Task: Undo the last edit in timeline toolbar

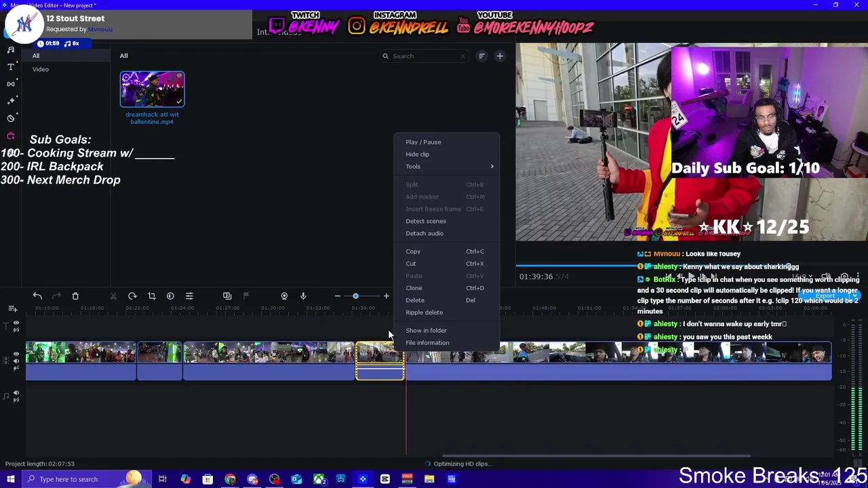Action: [x=37, y=296]
